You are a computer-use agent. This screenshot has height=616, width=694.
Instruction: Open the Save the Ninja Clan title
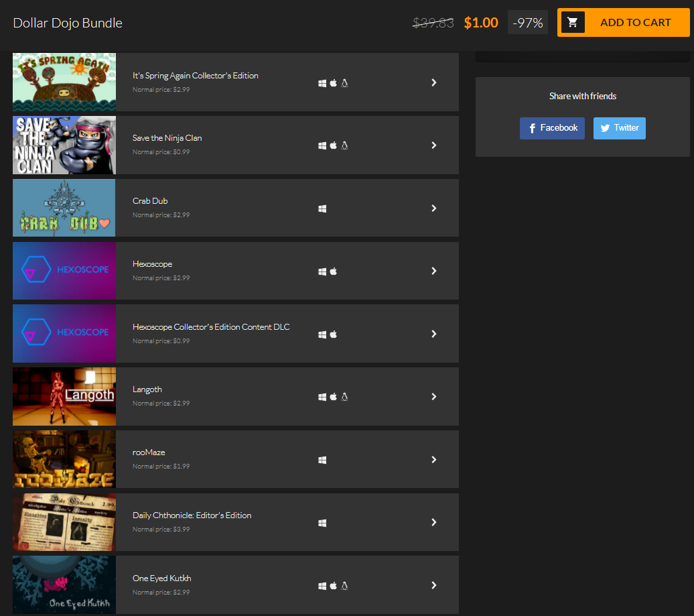click(167, 138)
